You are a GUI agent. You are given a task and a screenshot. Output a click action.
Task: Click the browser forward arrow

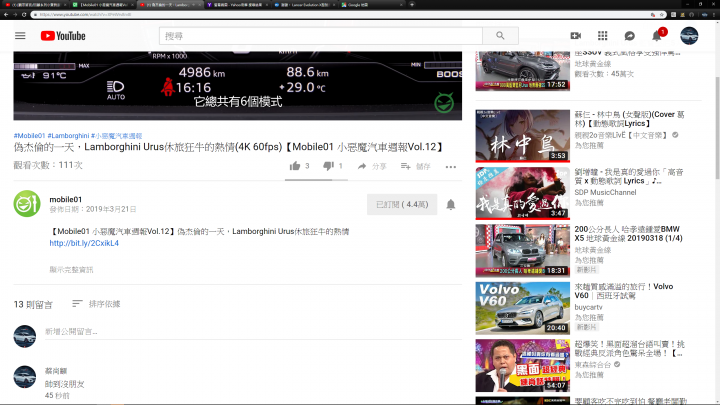click(x=15, y=15)
